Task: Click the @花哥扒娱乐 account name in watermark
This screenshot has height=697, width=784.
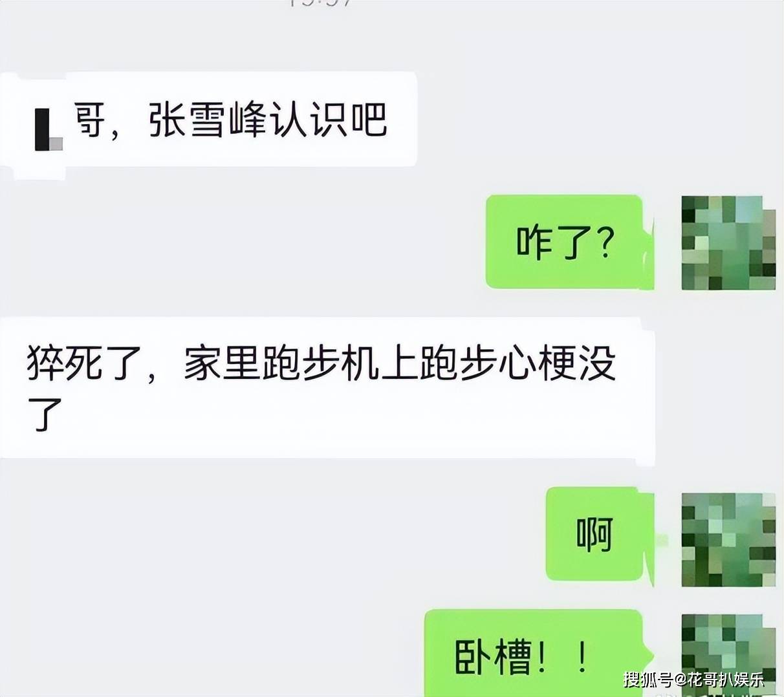Action: point(719,679)
